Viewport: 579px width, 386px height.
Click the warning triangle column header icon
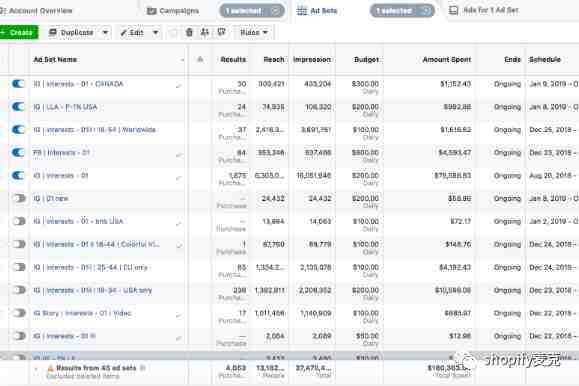[200, 59]
